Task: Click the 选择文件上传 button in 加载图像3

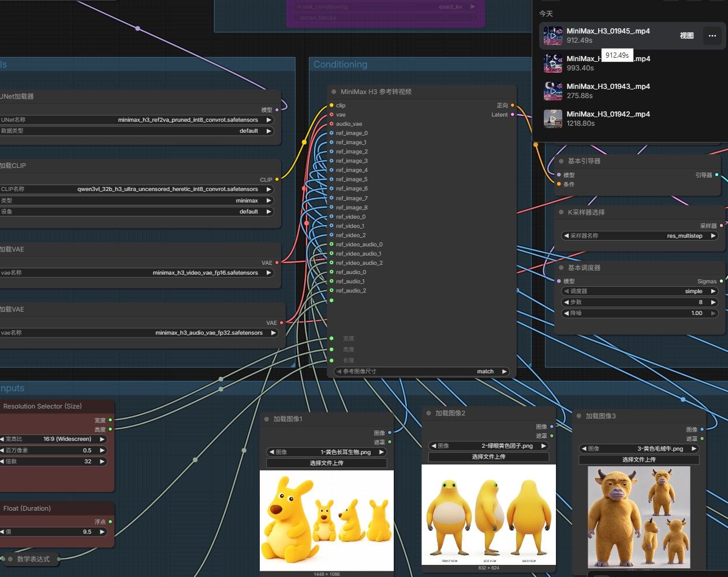Action: (639, 460)
